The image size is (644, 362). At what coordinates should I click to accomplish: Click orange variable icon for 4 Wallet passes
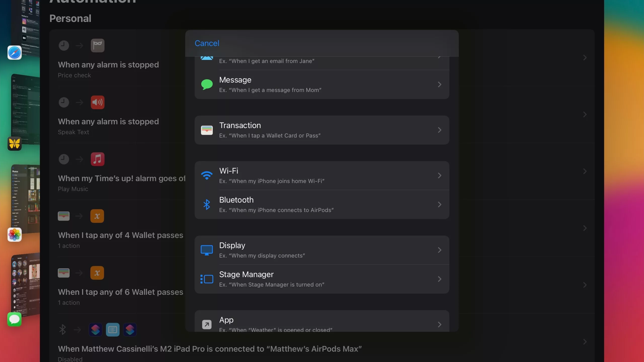(97, 216)
